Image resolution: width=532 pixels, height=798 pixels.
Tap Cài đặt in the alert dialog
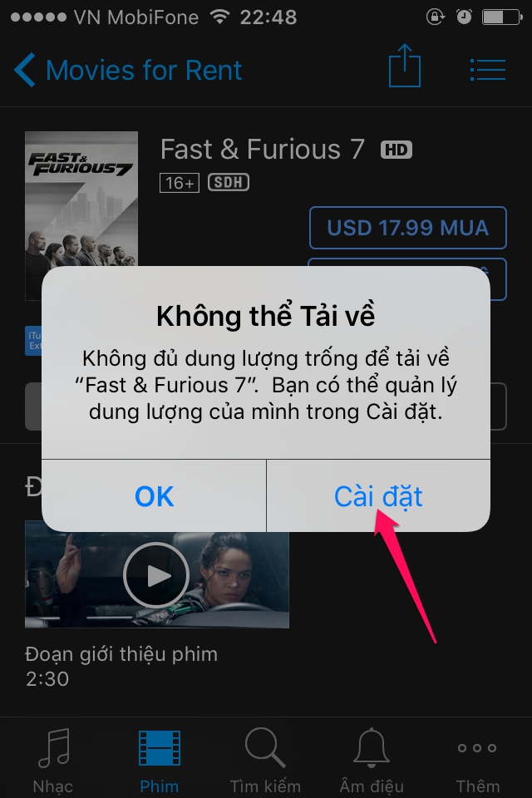click(x=378, y=495)
